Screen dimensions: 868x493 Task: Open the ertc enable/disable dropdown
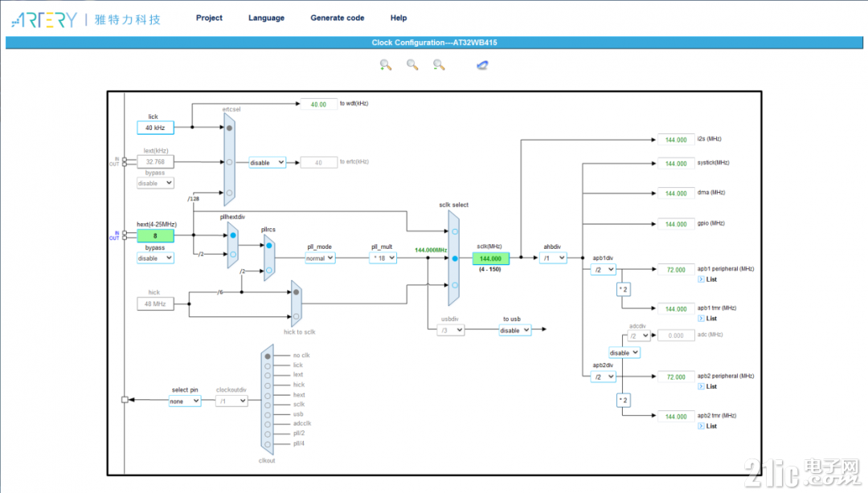click(x=267, y=163)
